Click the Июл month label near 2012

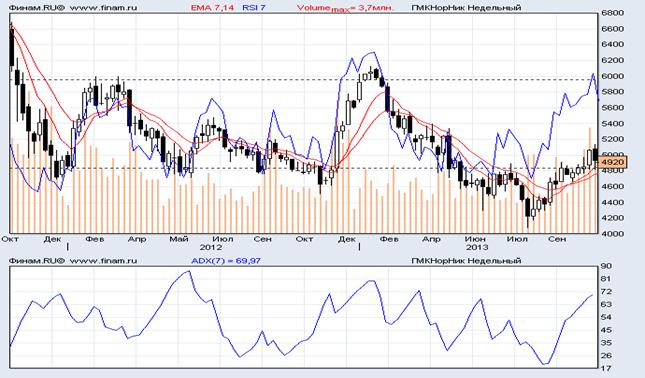tap(223, 239)
